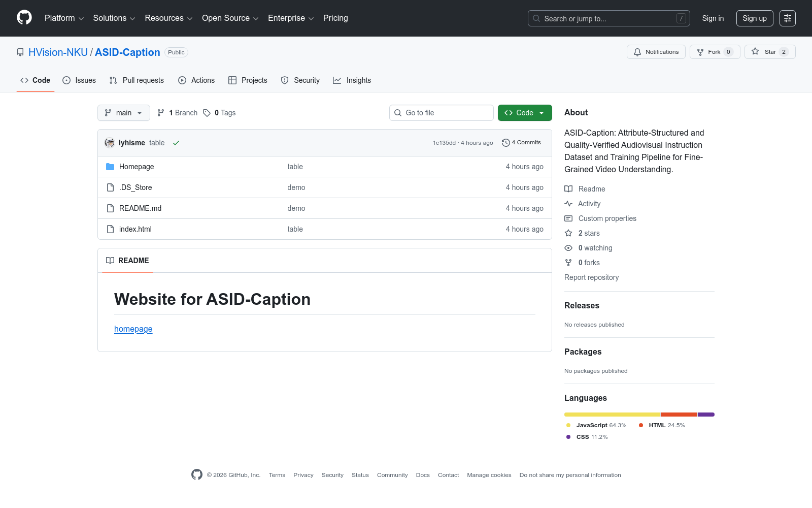812x508 pixels.
Task: Open commit hash 1c135dd
Action: tap(444, 143)
